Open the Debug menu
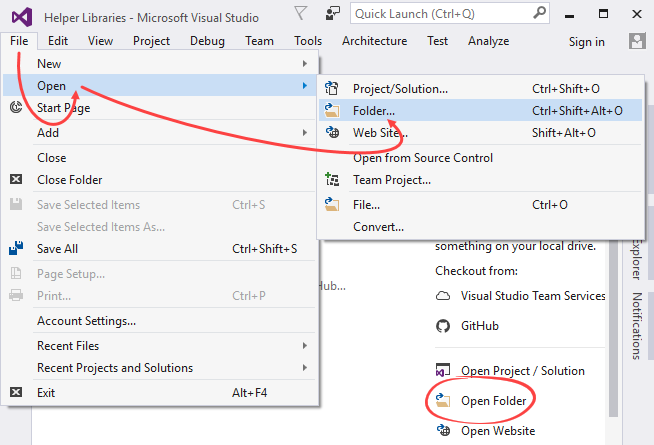654x445 pixels. point(207,41)
